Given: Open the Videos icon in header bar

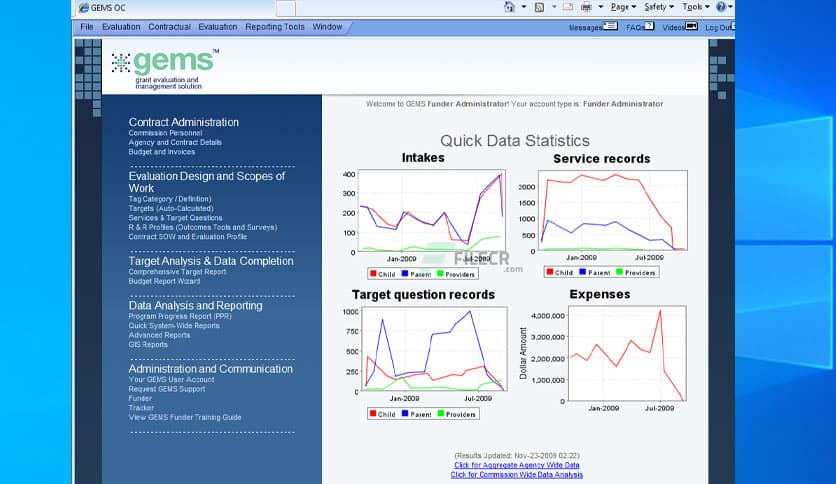Looking at the screenshot, I should tap(693, 27).
